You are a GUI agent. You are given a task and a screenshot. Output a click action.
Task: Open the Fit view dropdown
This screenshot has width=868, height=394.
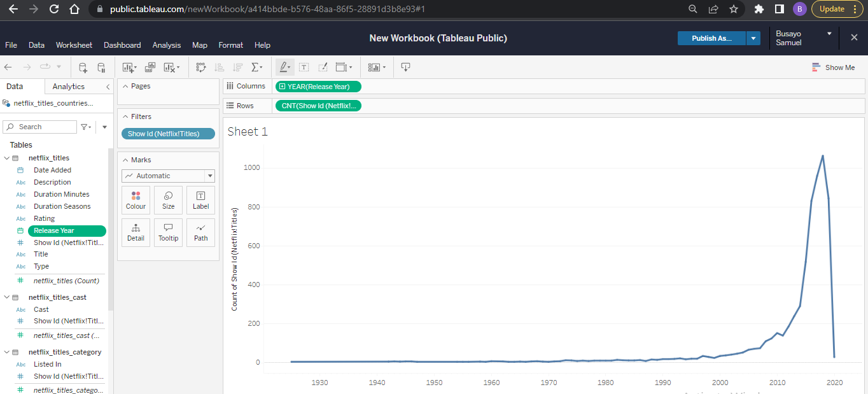[344, 67]
